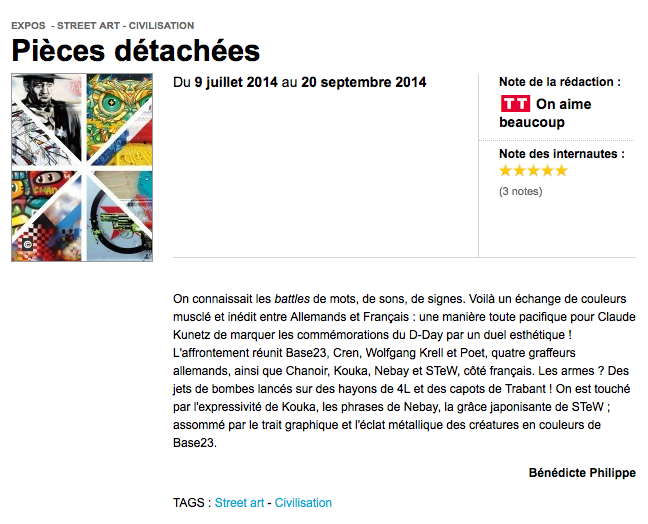Click the green owl eye artwork

[111, 102]
